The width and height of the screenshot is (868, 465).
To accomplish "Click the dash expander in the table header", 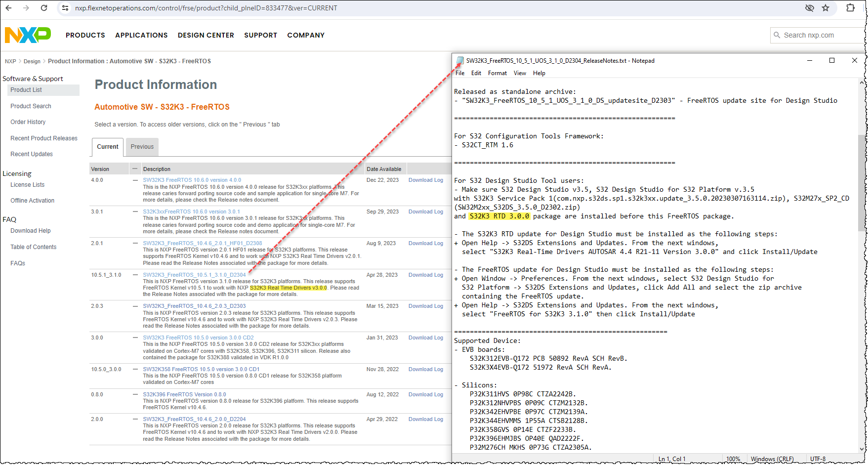I will click(x=134, y=169).
